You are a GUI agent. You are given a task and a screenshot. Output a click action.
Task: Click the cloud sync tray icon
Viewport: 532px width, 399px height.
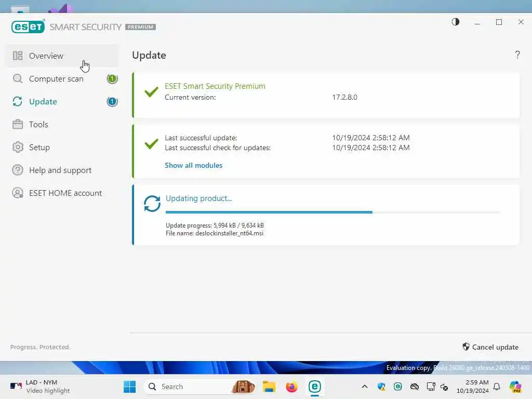[414, 387]
